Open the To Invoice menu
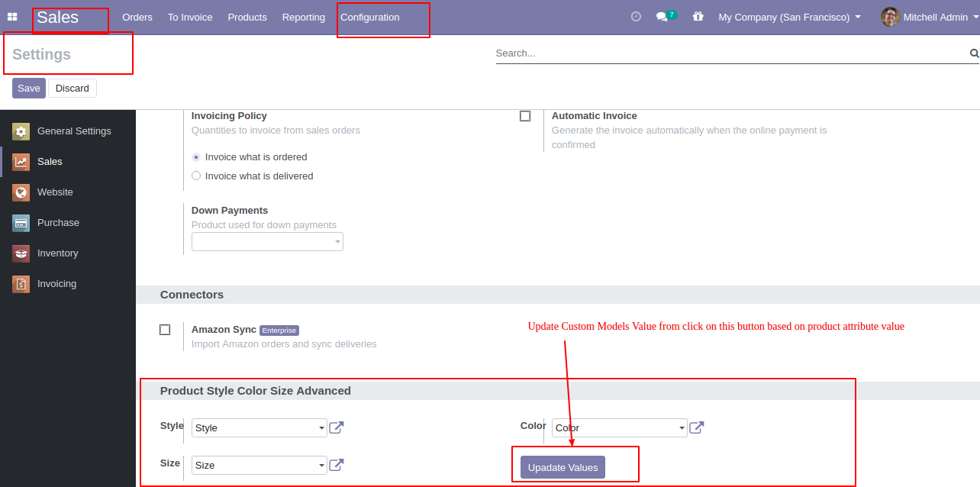The image size is (980, 487). 190,17
